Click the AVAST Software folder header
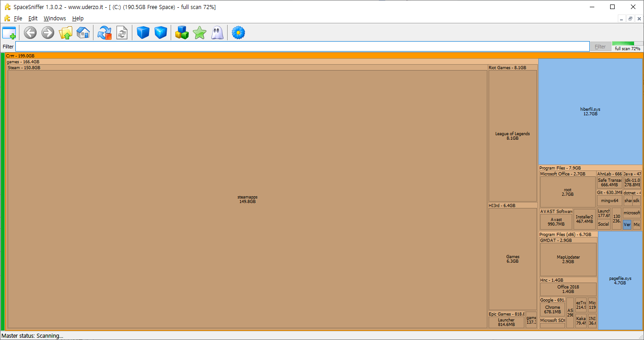This screenshot has width=644, height=340. pyautogui.click(x=556, y=212)
